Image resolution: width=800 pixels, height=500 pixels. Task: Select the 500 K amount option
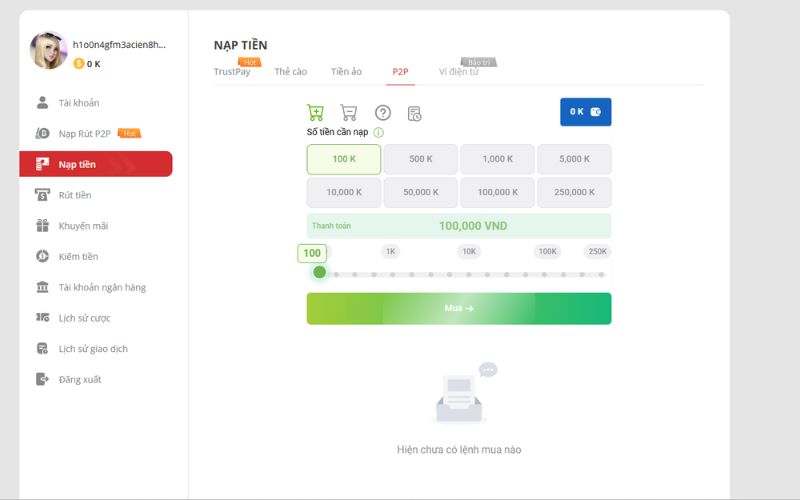[x=420, y=159]
